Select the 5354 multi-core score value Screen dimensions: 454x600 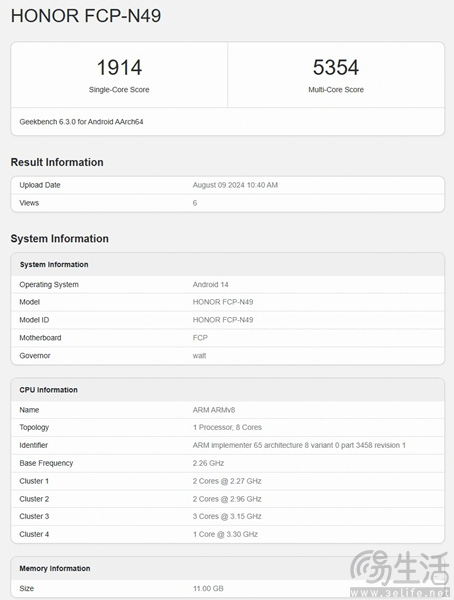[336, 67]
